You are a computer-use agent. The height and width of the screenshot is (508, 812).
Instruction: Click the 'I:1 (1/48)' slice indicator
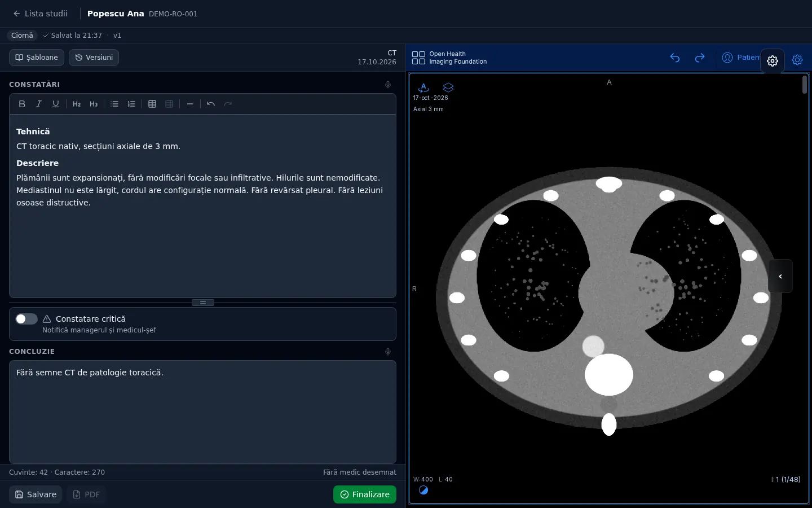tap(786, 480)
